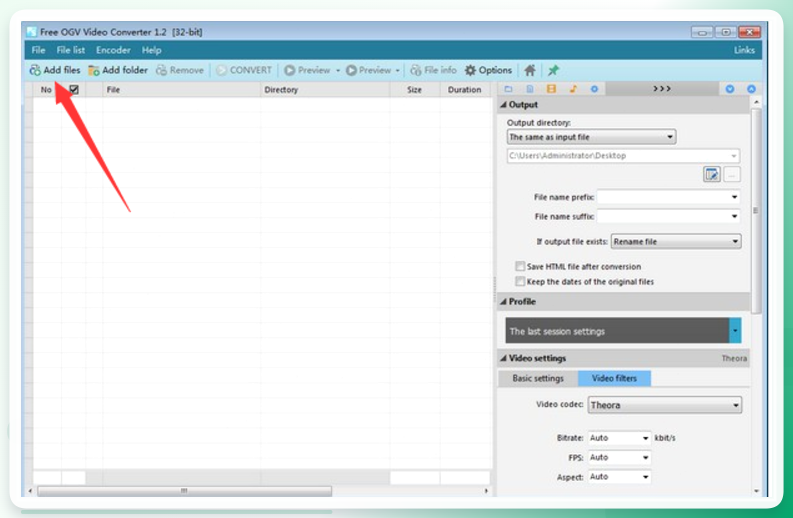Viewport: 793px width, 518px height.
Task: Open File info from the toolbar
Action: (x=433, y=70)
